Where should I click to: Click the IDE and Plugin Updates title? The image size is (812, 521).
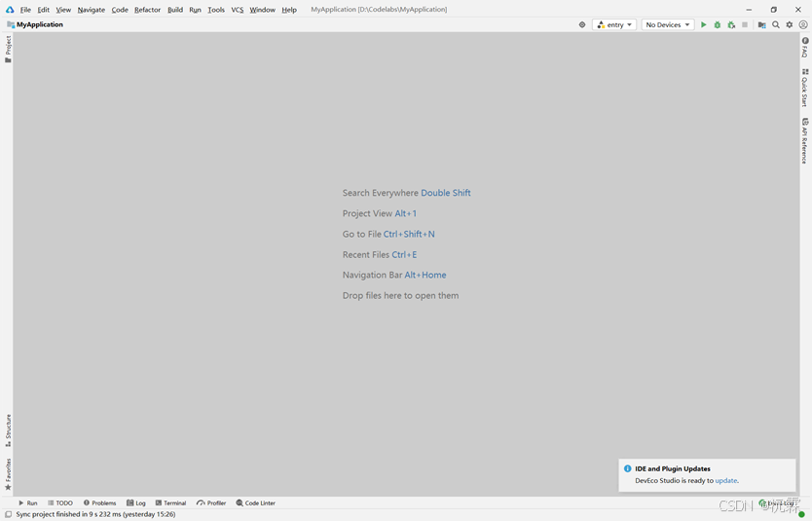[x=673, y=468]
